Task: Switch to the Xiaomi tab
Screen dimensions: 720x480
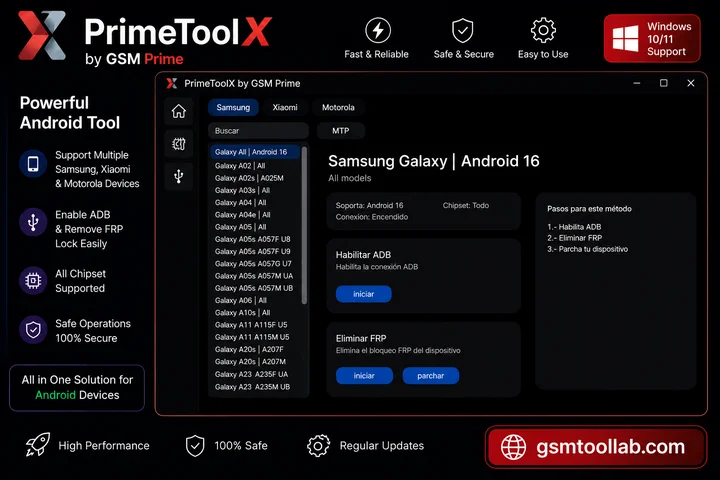Action: coord(285,107)
